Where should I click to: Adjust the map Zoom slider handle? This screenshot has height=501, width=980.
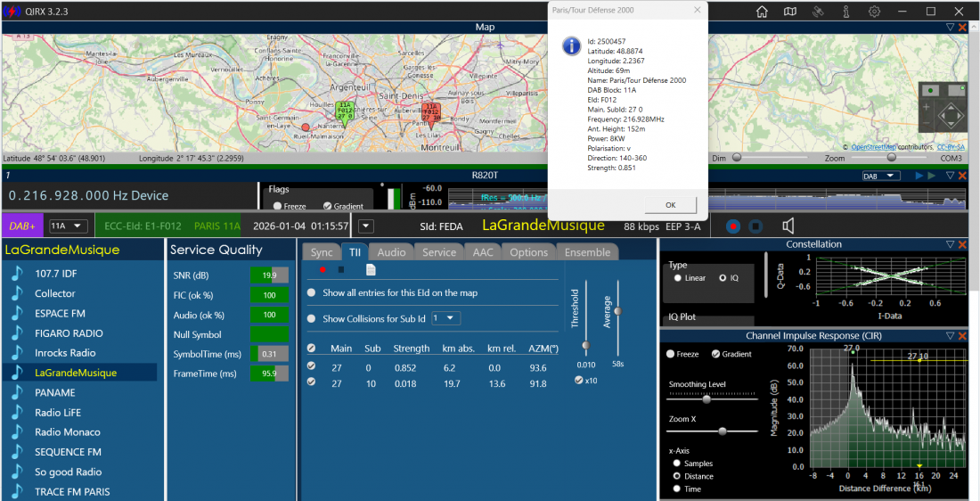click(x=891, y=158)
